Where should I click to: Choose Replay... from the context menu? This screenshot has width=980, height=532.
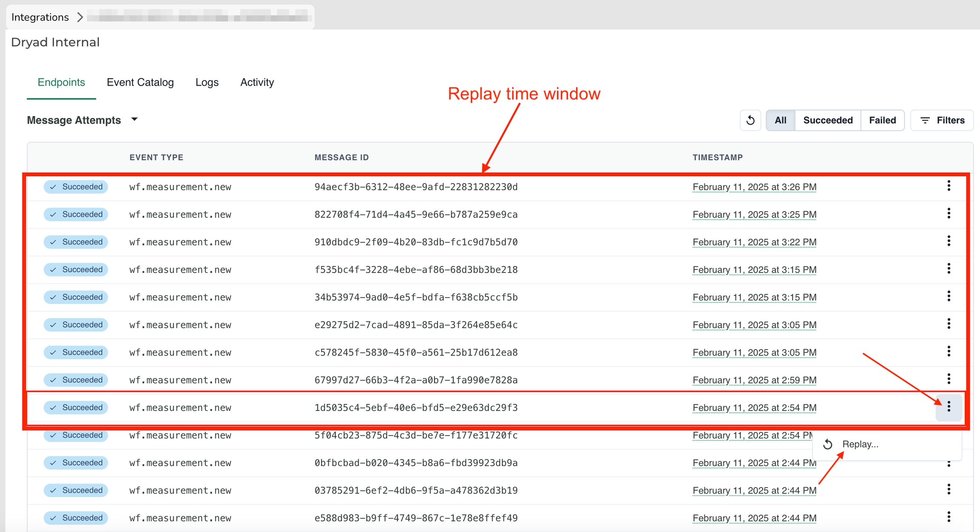point(860,444)
